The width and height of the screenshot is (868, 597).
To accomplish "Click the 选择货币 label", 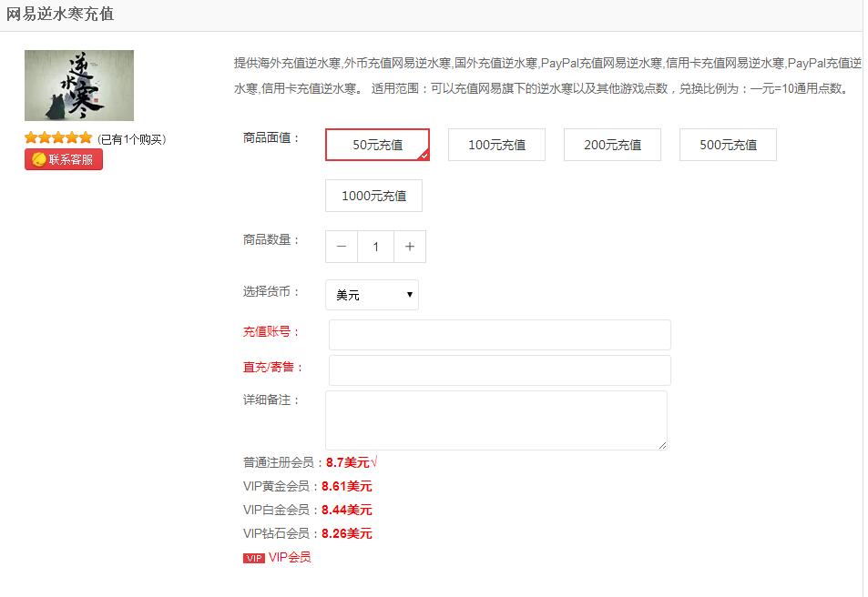I will pos(271,291).
